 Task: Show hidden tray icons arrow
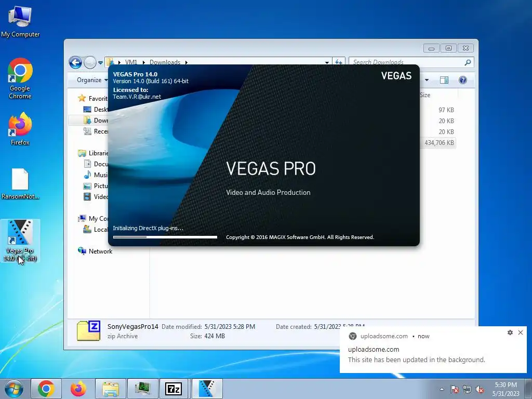click(x=442, y=389)
